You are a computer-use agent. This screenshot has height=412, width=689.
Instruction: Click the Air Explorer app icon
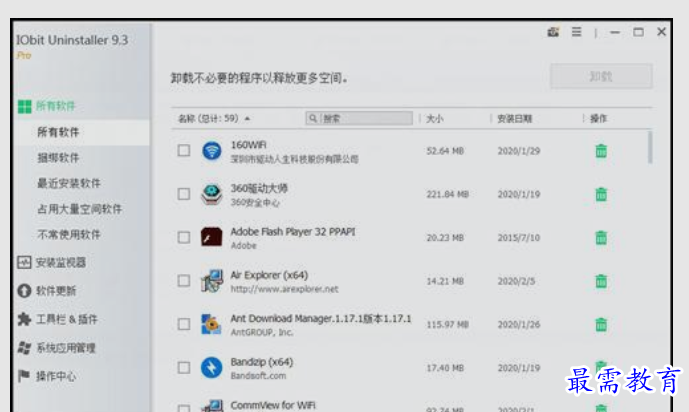(212, 281)
